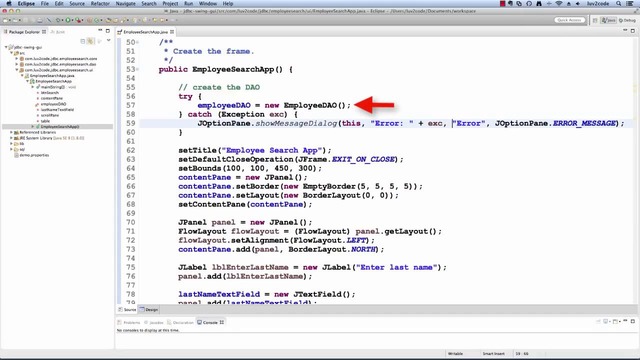Open the Run configurations dropdown arrow
The width and height of the screenshot is (640, 360).
point(72,20)
